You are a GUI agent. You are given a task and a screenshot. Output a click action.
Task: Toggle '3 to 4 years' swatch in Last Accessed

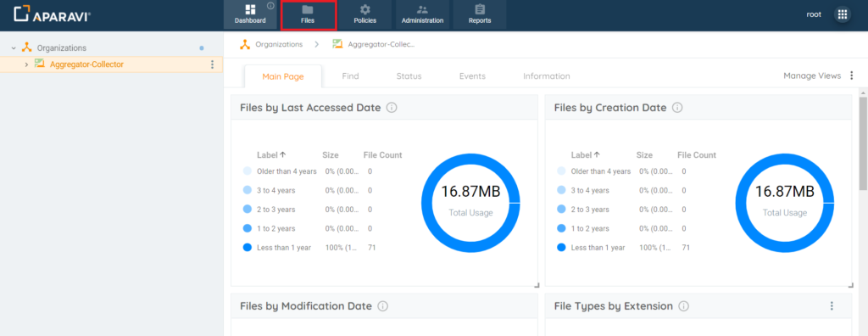coord(248,190)
